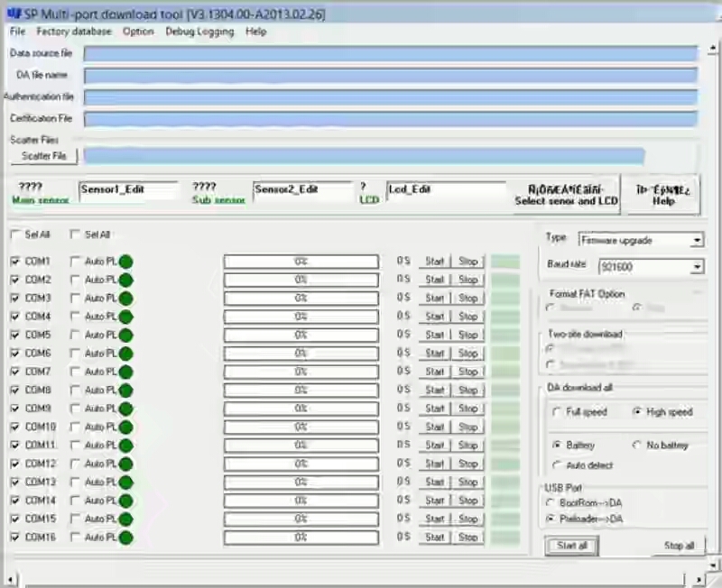Check the first Sel All checkbox

(15, 234)
